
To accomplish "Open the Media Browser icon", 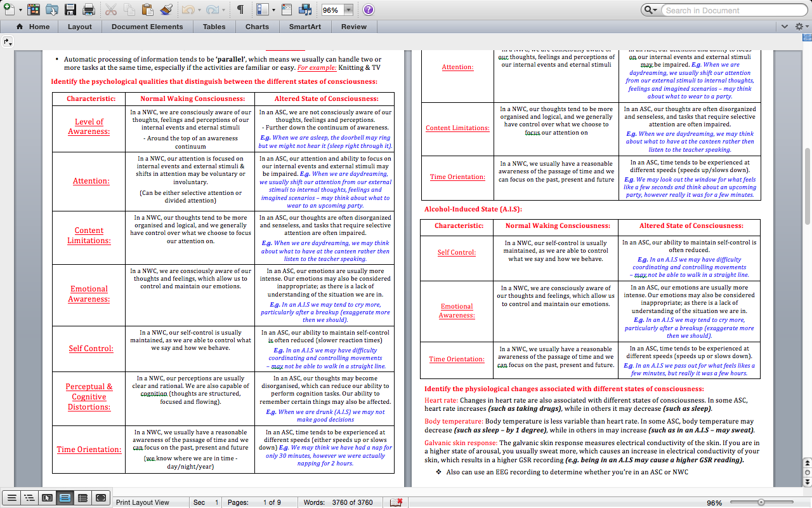I will point(305,10).
